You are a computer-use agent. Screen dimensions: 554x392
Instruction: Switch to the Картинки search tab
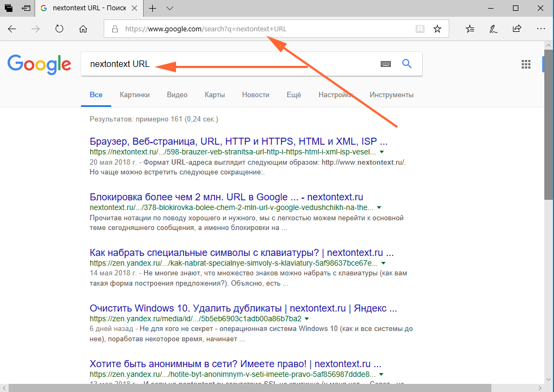click(x=134, y=94)
